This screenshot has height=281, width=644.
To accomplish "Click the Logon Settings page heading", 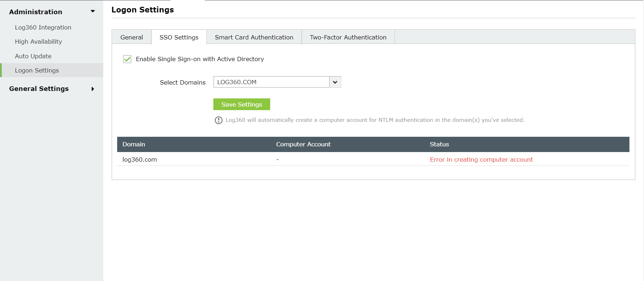I will (143, 10).
